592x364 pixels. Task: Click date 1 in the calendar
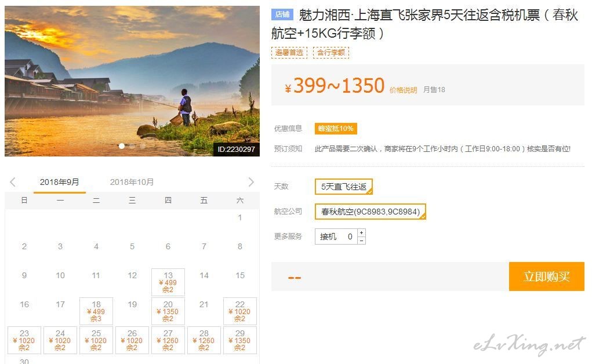[239, 217]
